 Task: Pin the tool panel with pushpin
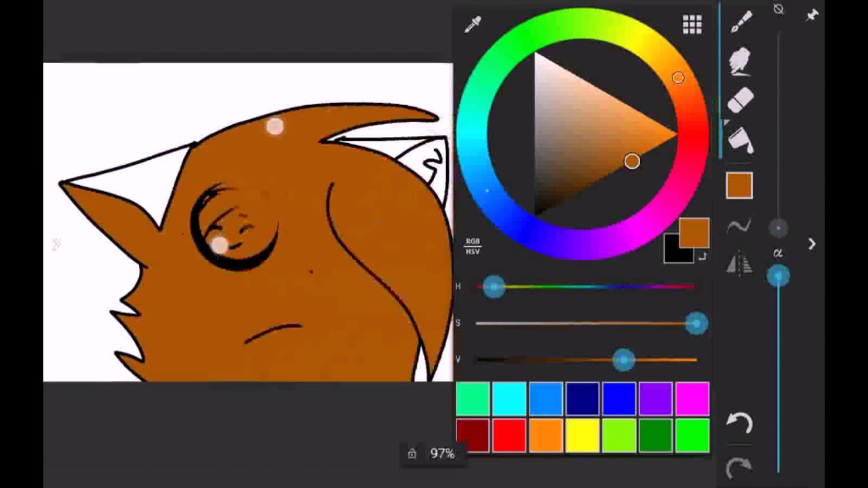pyautogui.click(x=812, y=14)
